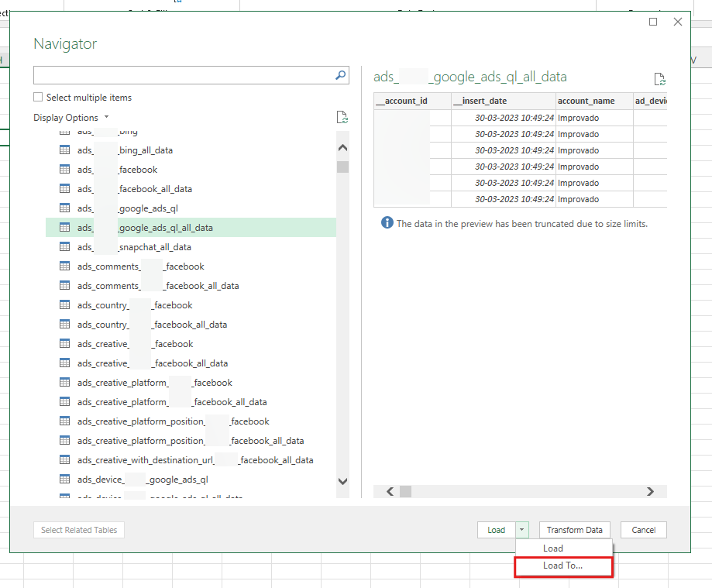This screenshot has width=712, height=588.
Task: Choose Load To... from the dropdown menu
Action: coord(563,566)
